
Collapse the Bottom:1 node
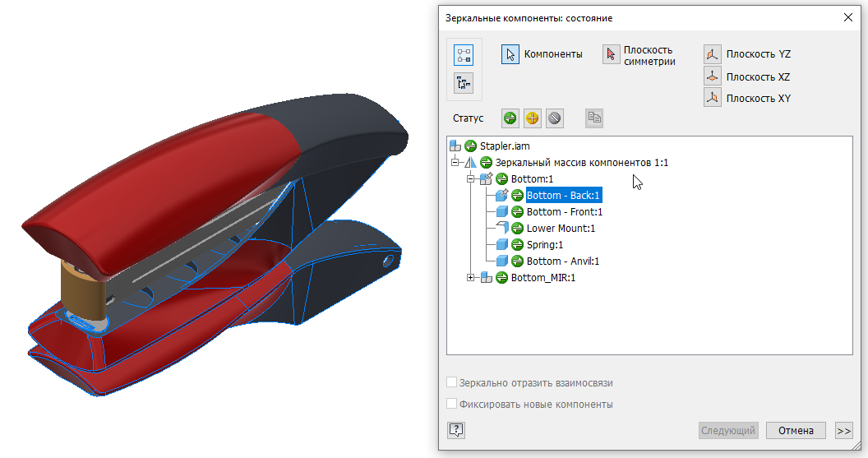click(470, 179)
